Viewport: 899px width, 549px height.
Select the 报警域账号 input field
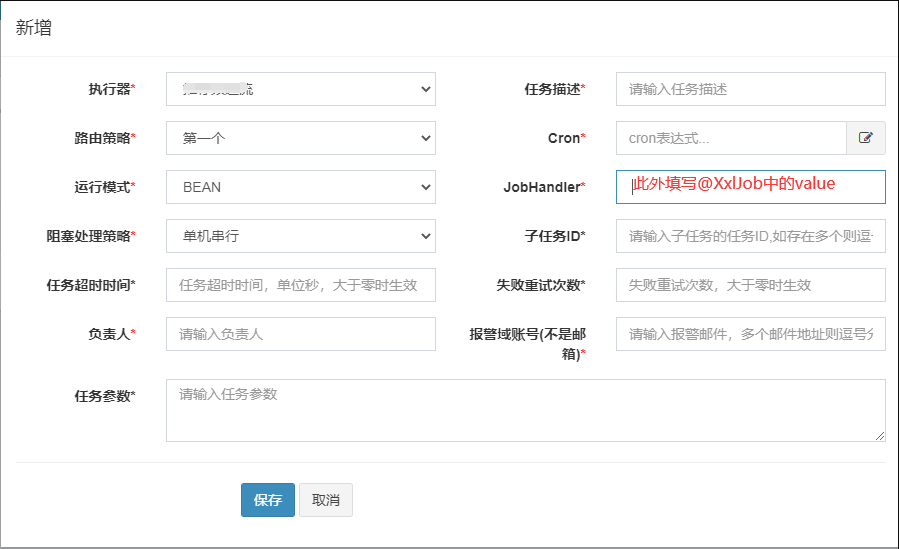click(x=751, y=334)
